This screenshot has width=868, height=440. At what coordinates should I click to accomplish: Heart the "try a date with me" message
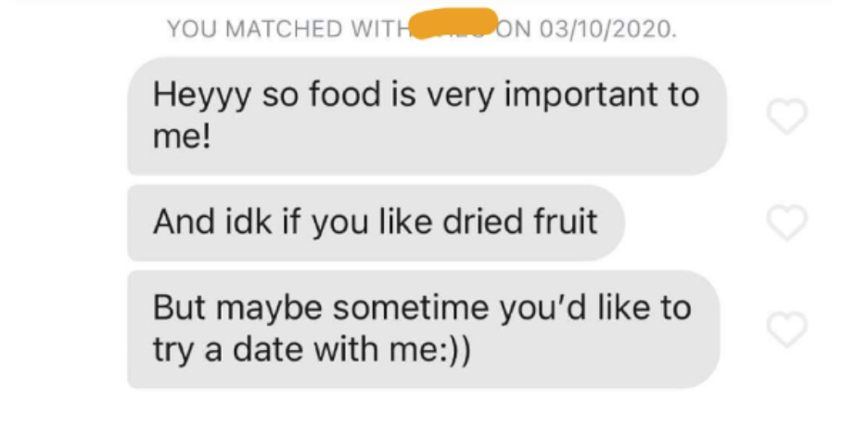click(786, 330)
